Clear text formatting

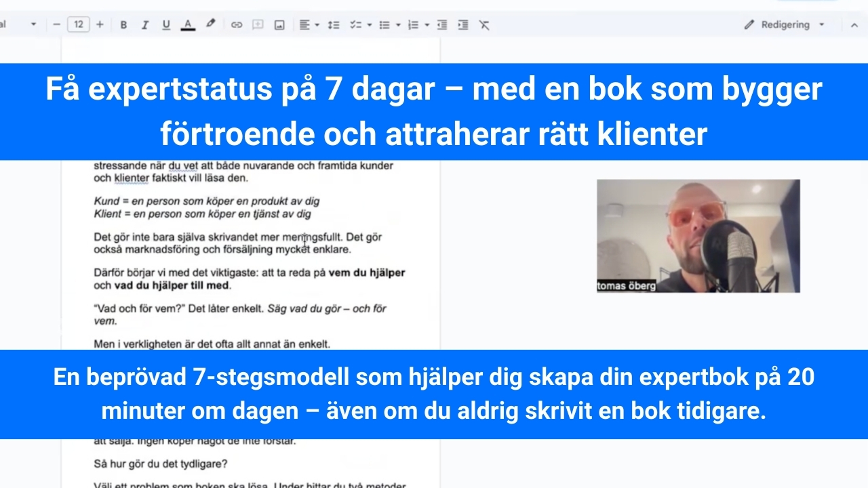484,25
